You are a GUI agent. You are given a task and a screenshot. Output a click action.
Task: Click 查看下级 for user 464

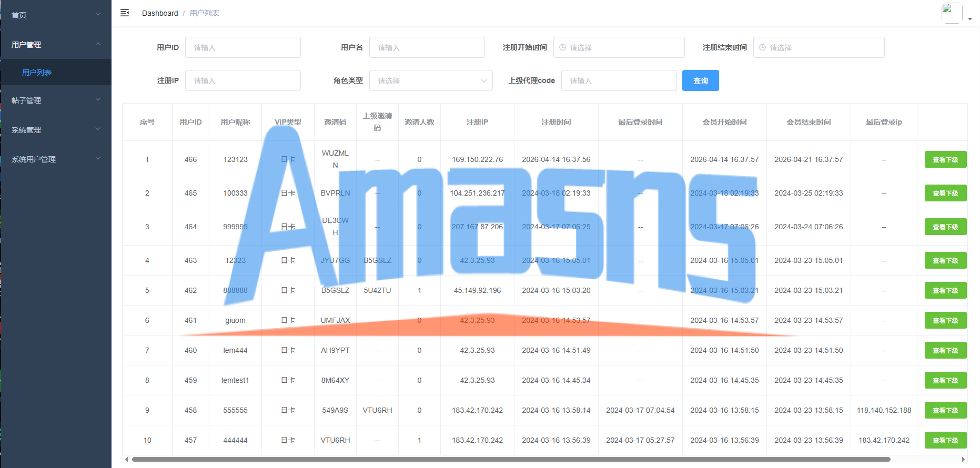[945, 227]
